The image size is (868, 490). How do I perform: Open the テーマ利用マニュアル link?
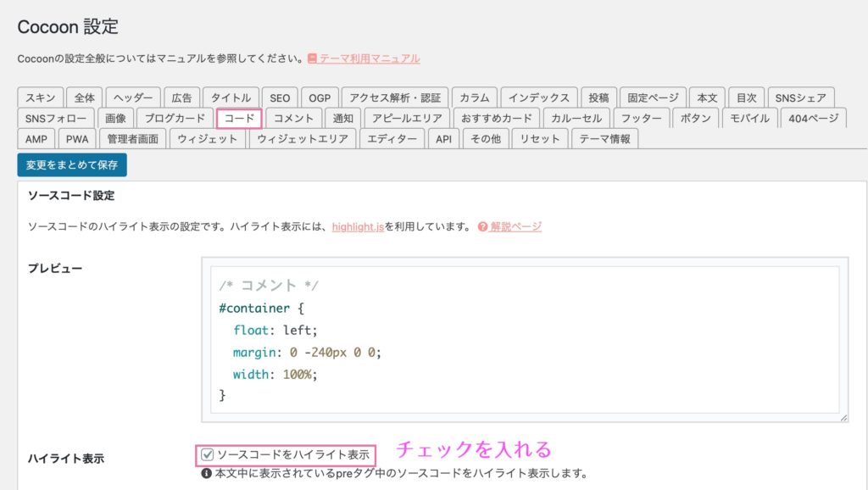tap(370, 58)
